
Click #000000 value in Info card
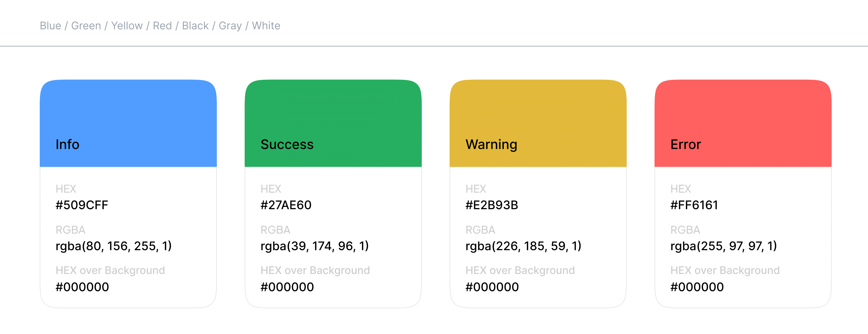point(82,287)
